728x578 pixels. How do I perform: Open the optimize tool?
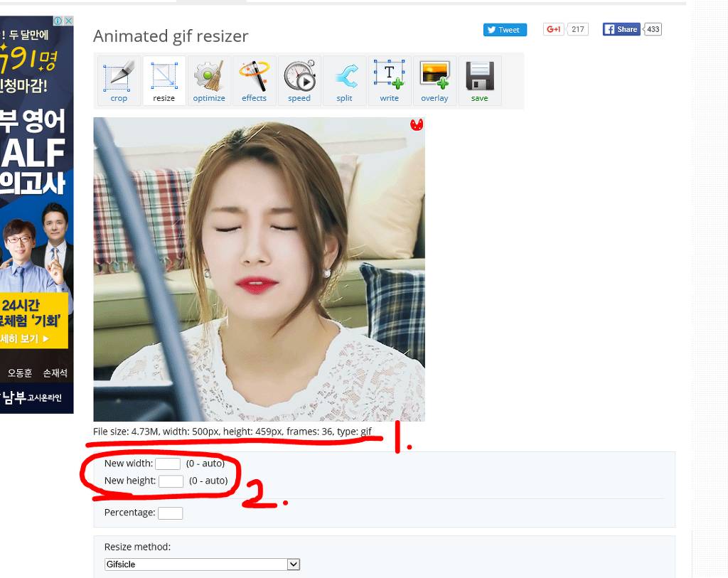coord(209,80)
